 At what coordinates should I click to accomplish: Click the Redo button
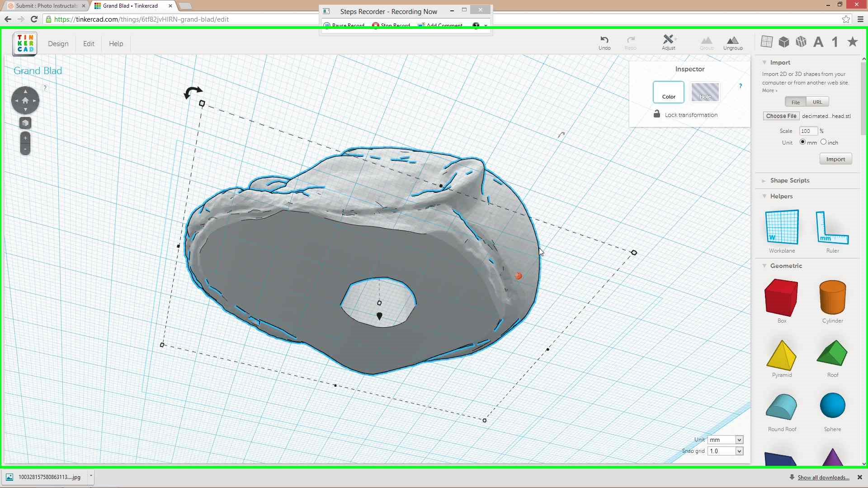click(x=631, y=43)
